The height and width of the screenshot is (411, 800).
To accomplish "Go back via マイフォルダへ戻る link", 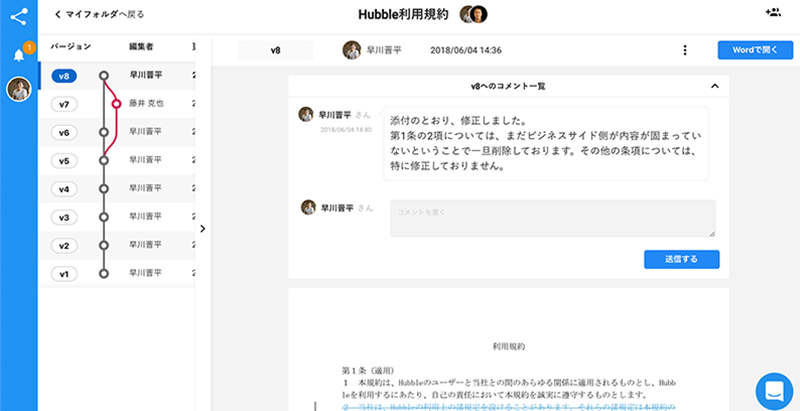I will [99, 14].
